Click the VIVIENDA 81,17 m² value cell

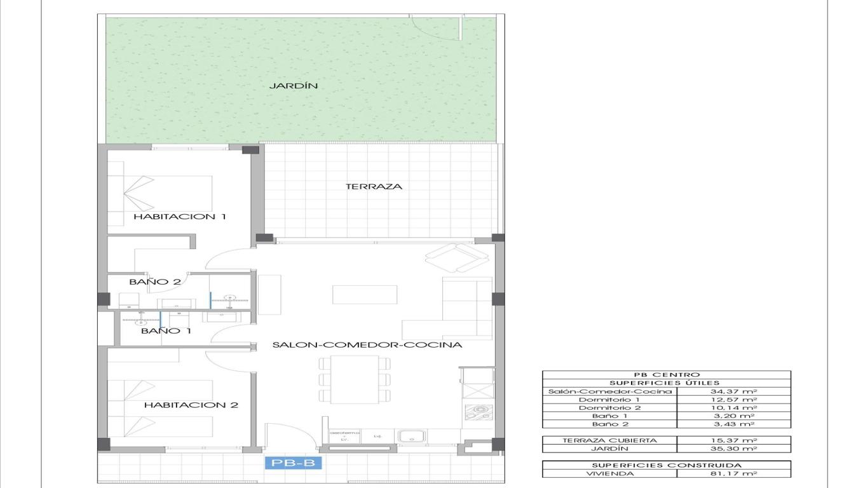734,473
